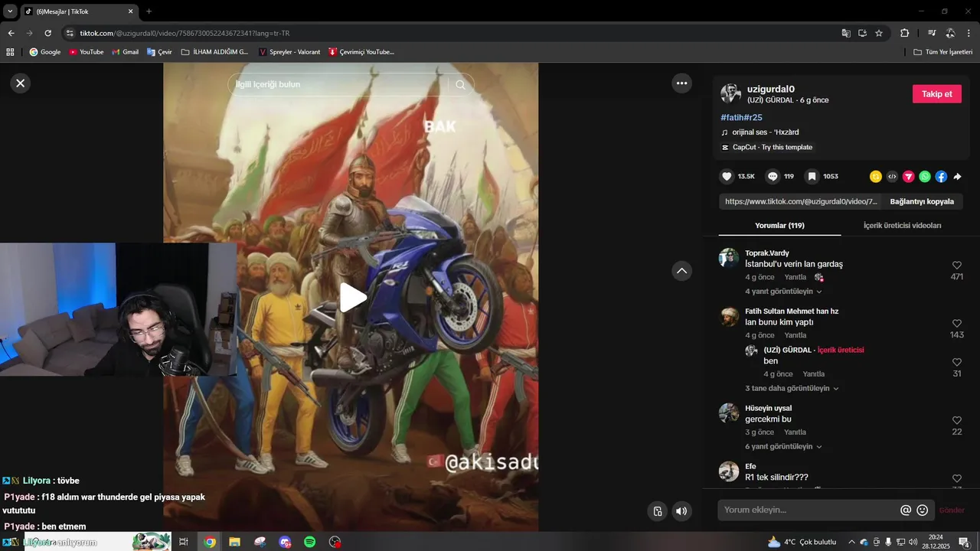Send to friends red paper-plane icon
The width and height of the screenshot is (980, 551).
[908, 177]
